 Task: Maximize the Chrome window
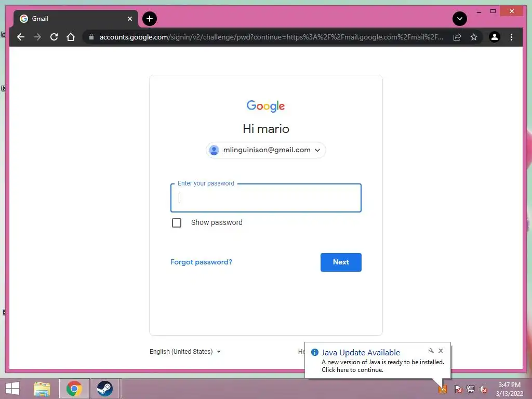pyautogui.click(x=493, y=11)
